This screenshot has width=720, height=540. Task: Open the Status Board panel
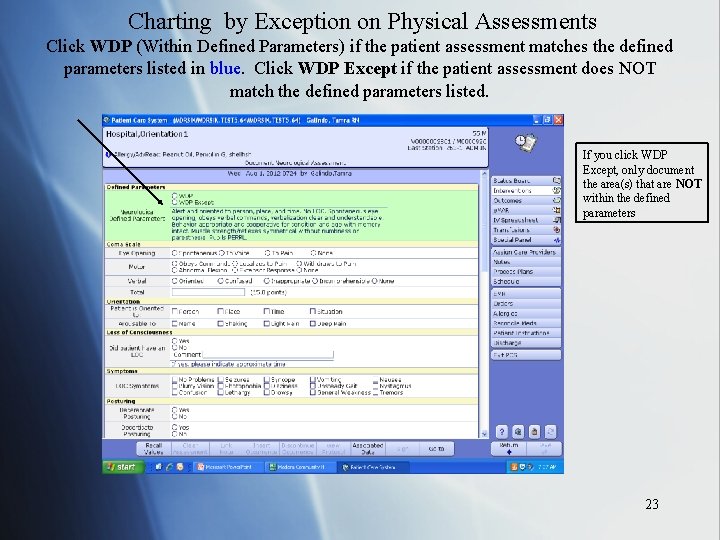pos(526,180)
